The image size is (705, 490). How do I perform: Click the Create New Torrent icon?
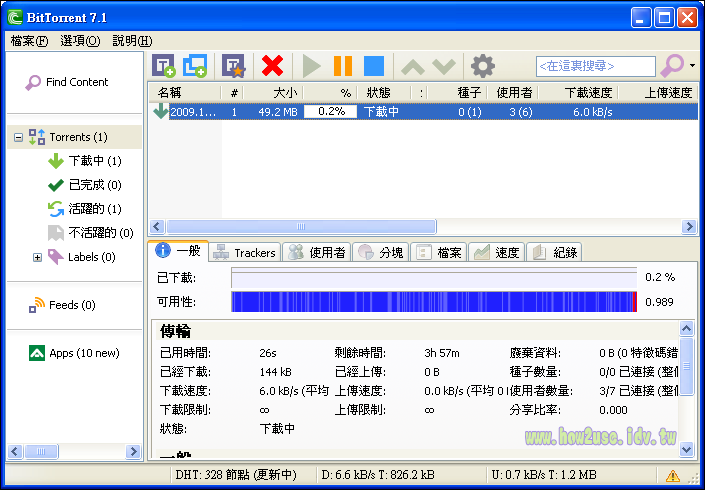(233, 66)
